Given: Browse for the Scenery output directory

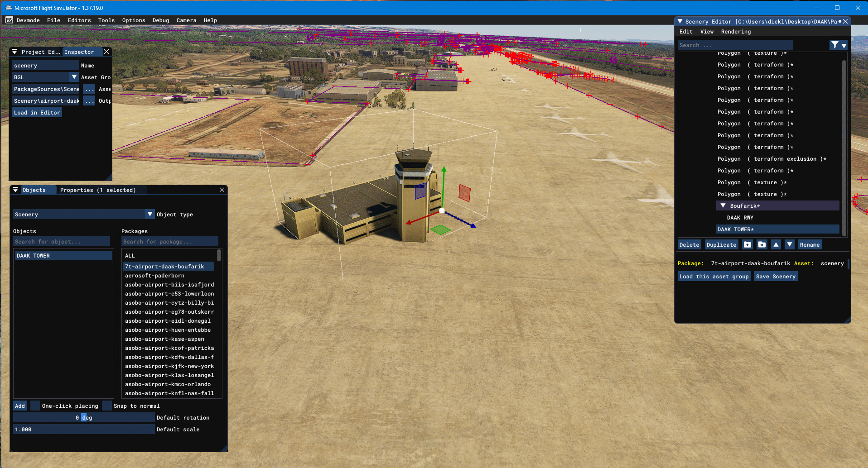Looking at the screenshot, I should 89,101.
